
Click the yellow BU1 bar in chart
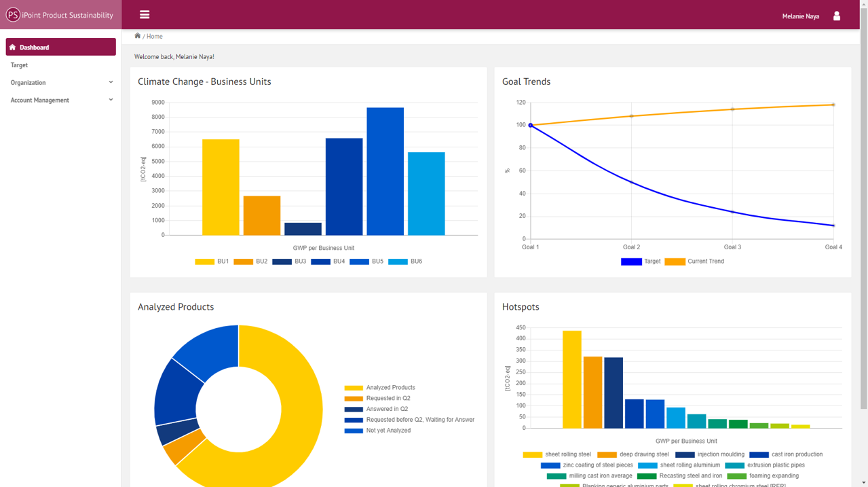coord(221,187)
